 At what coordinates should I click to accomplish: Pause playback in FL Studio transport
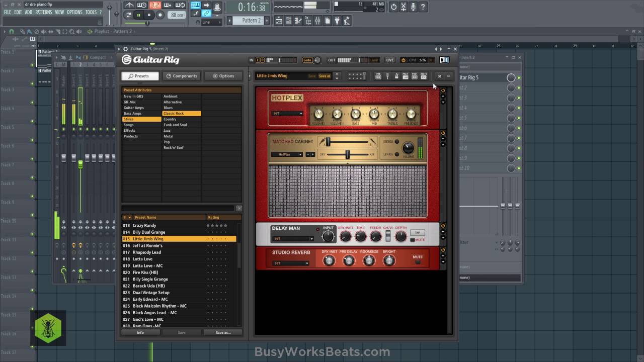pos(139,15)
